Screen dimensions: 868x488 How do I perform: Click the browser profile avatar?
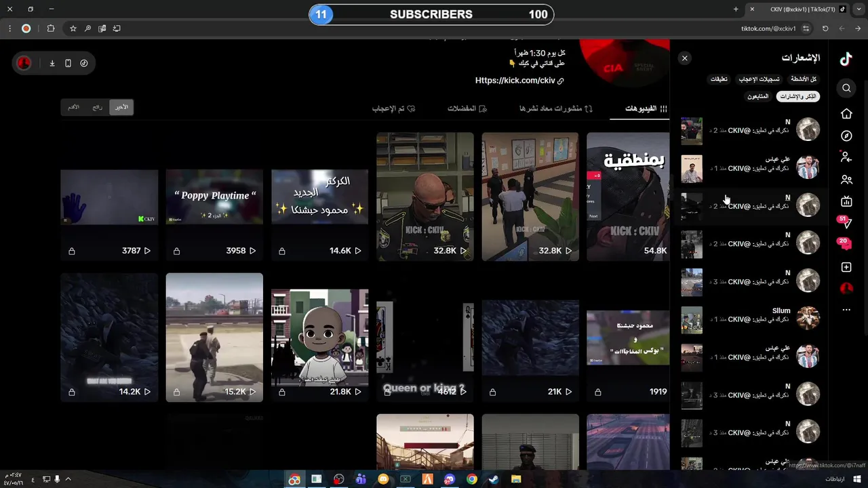click(26, 28)
